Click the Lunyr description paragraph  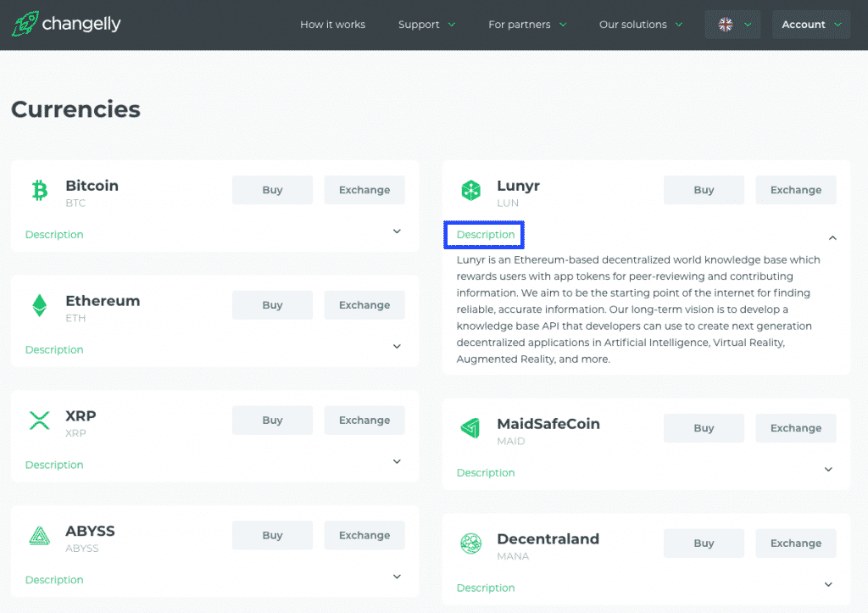click(638, 309)
